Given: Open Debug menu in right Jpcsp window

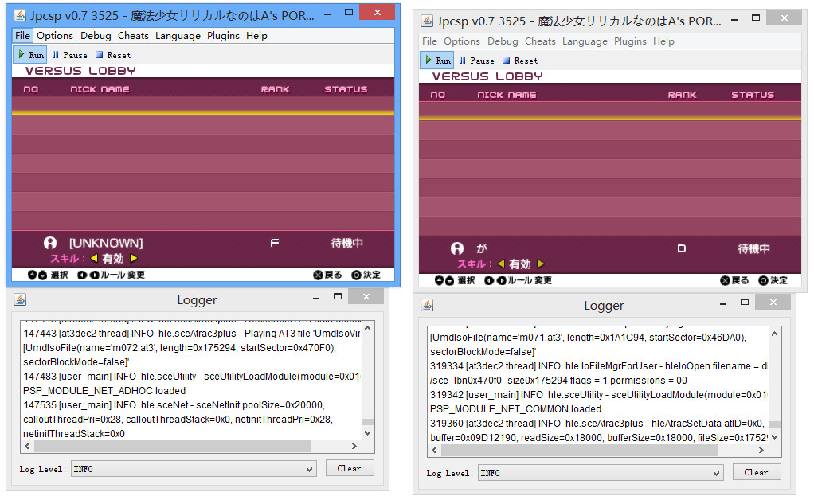Looking at the screenshot, I should coord(503,41).
